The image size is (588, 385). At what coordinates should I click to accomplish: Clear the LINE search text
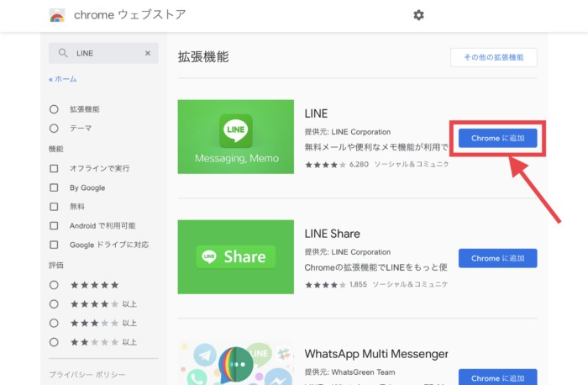click(x=148, y=53)
